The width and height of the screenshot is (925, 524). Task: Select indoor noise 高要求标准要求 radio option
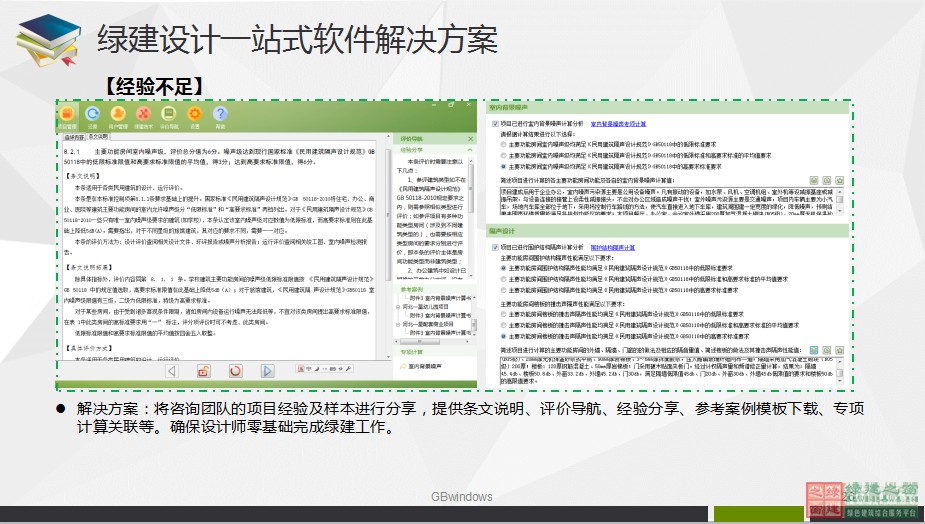click(x=503, y=166)
